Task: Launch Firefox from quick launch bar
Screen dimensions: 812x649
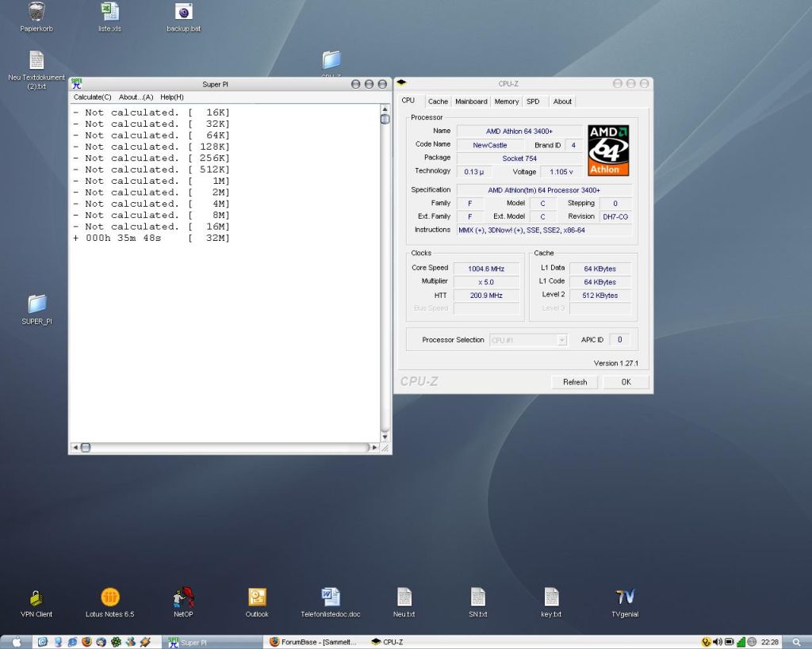Action: [x=86, y=642]
